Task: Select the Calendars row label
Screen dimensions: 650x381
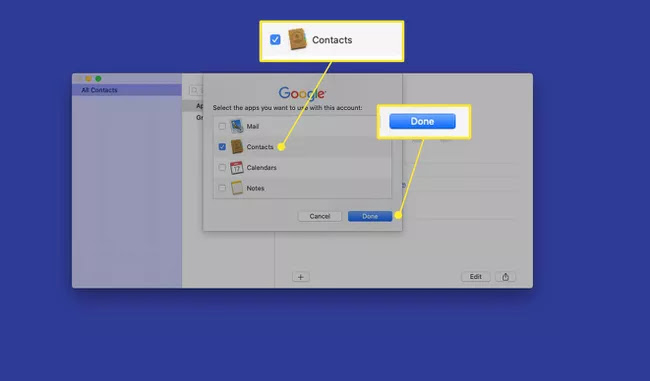Action: 261,167
